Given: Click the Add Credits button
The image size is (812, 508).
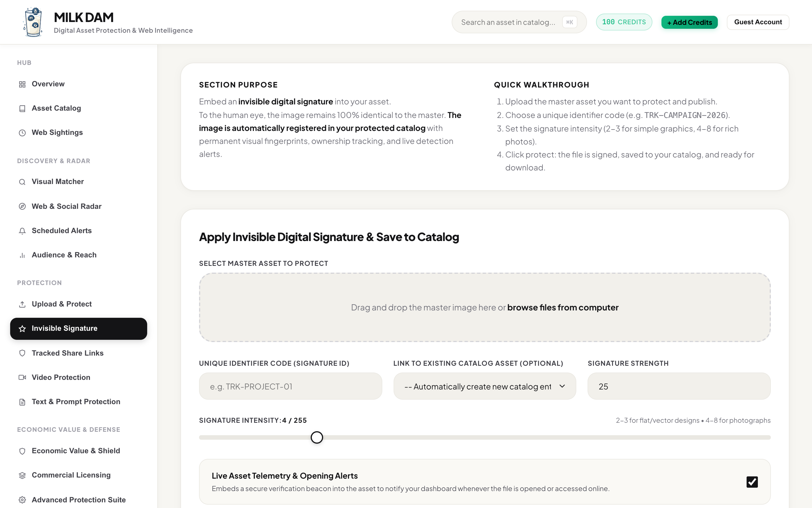Looking at the screenshot, I should pos(689,22).
